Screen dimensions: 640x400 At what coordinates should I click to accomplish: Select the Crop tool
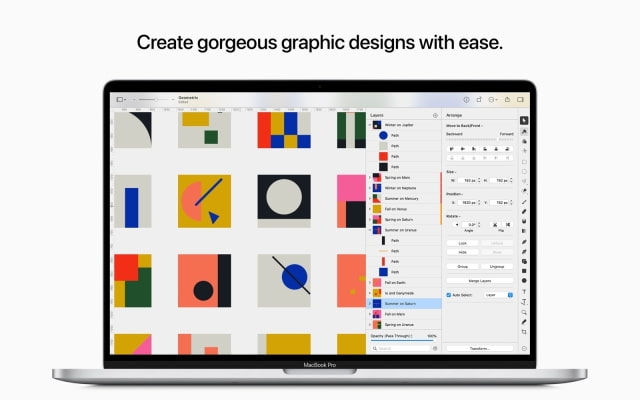pyautogui.click(x=525, y=331)
